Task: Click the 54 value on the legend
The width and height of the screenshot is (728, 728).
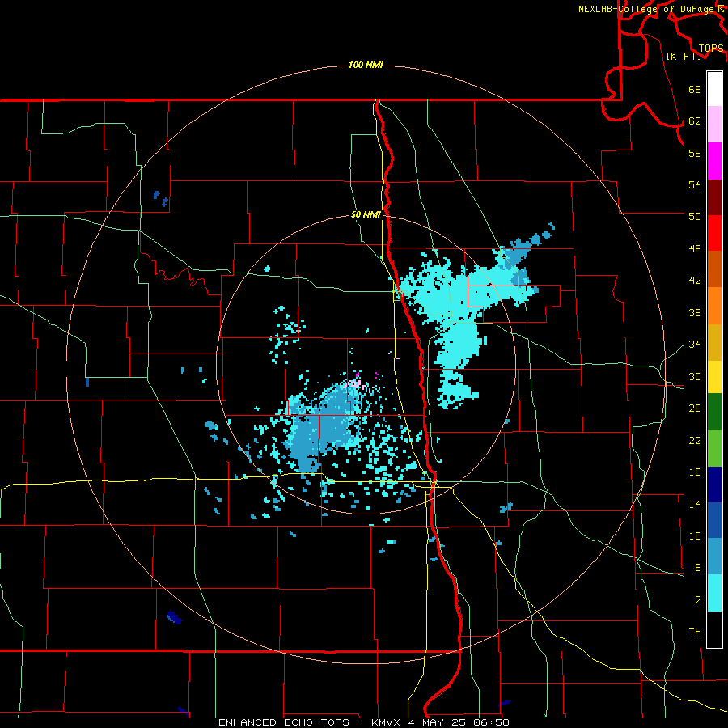Action: pyautogui.click(x=695, y=184)
